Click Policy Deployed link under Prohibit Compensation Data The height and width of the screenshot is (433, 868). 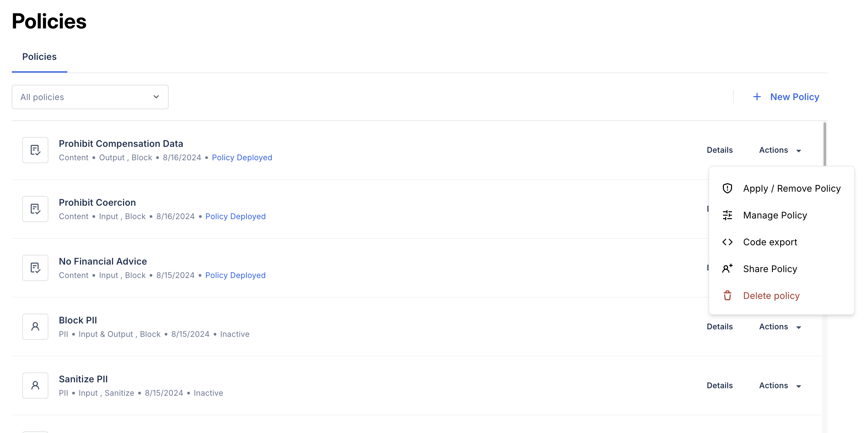pos(242,158)
